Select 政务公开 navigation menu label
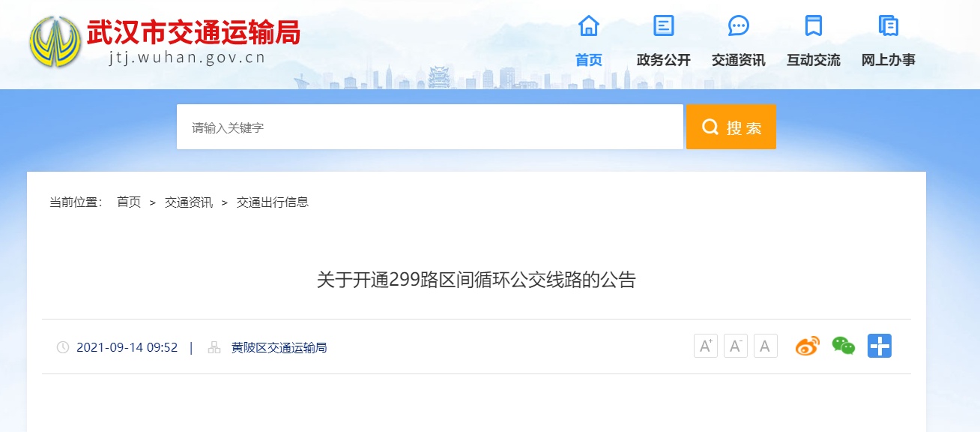The image size is (980, 432). pyautogui.click(x=664, y=60)
